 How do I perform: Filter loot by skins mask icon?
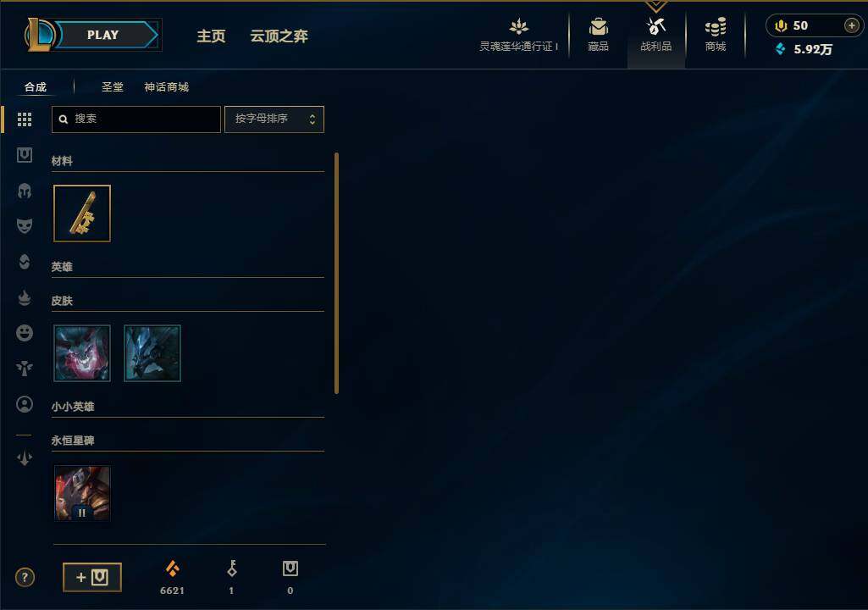tap(25, 225)
